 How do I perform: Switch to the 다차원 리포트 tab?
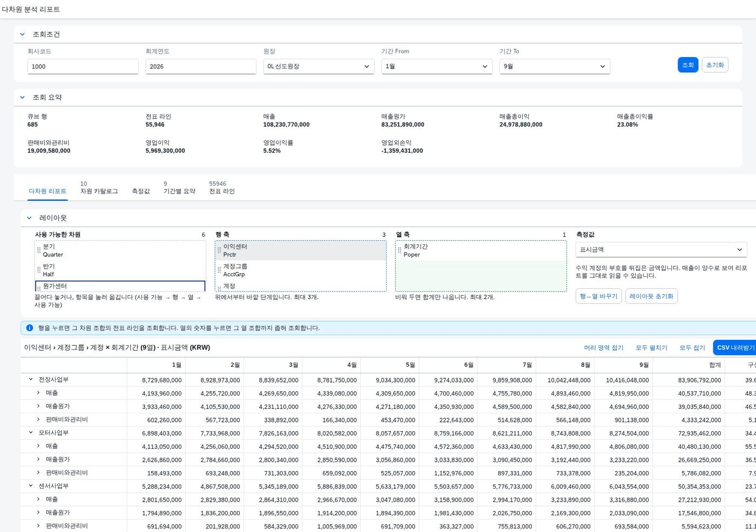48,191
